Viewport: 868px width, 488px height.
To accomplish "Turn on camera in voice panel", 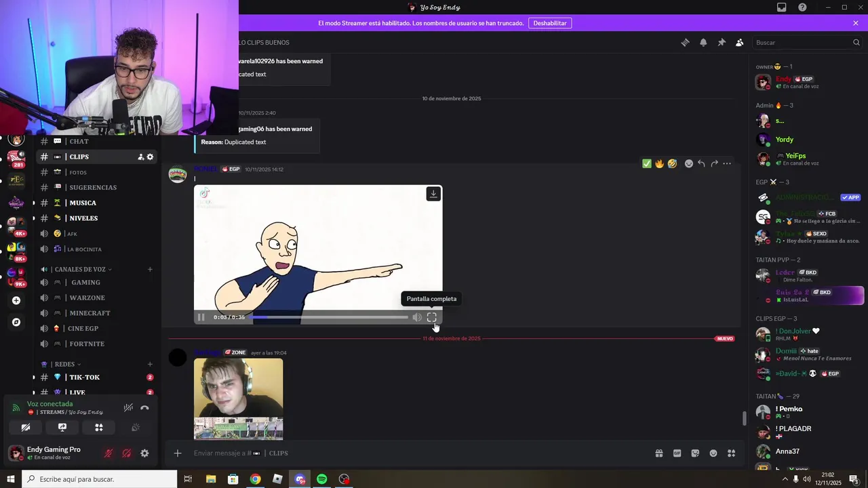I will tap(26, 428).
